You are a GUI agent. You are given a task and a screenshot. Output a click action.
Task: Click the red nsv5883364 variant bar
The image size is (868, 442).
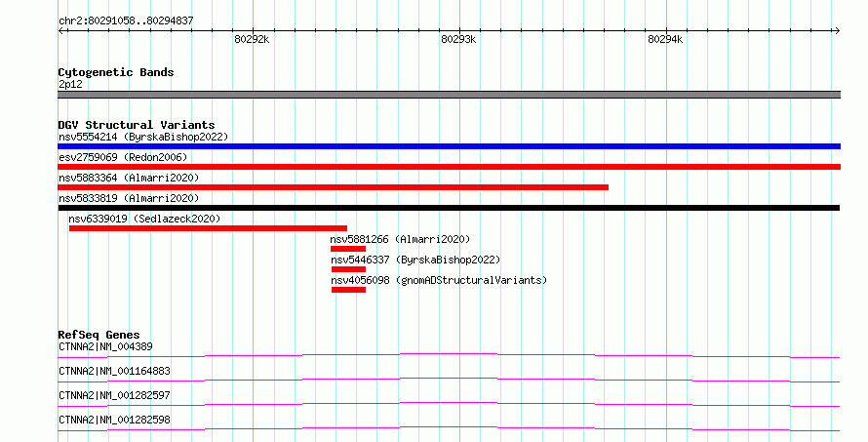(334, 187)
